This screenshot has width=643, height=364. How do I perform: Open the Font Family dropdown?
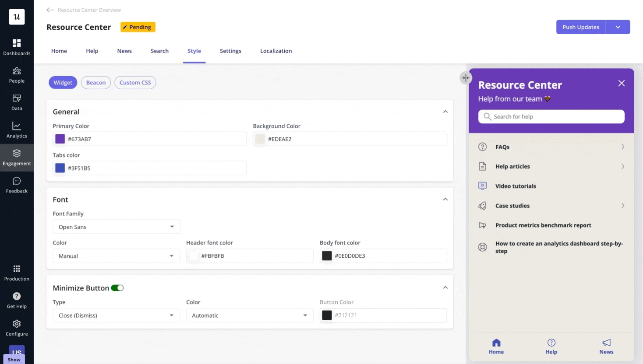(116, 227)
